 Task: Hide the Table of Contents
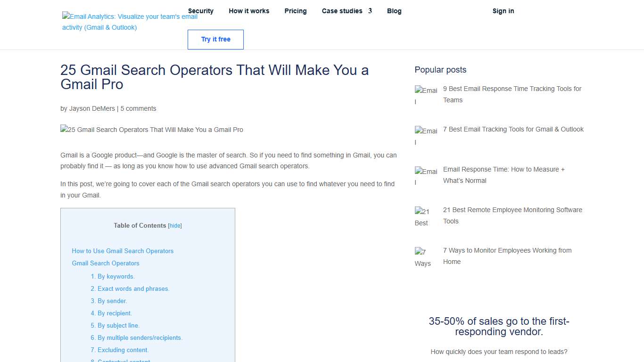pos(174,225)
